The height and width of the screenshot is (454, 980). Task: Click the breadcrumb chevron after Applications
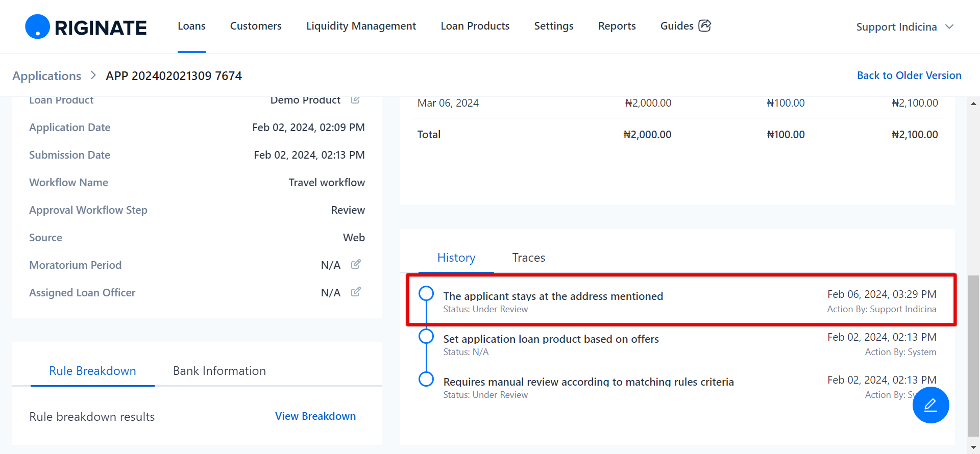pyautogui.click(x=93, y=75)
